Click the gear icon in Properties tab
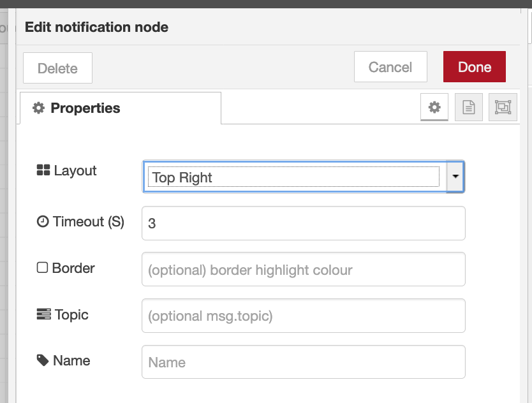This screenshot has width=532, height=403. (39, 108)
